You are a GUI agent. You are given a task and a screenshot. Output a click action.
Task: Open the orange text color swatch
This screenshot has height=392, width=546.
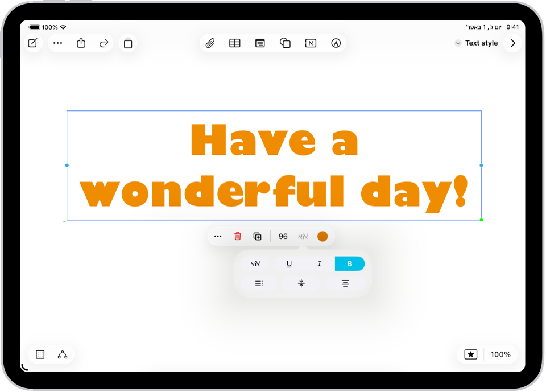322,237
